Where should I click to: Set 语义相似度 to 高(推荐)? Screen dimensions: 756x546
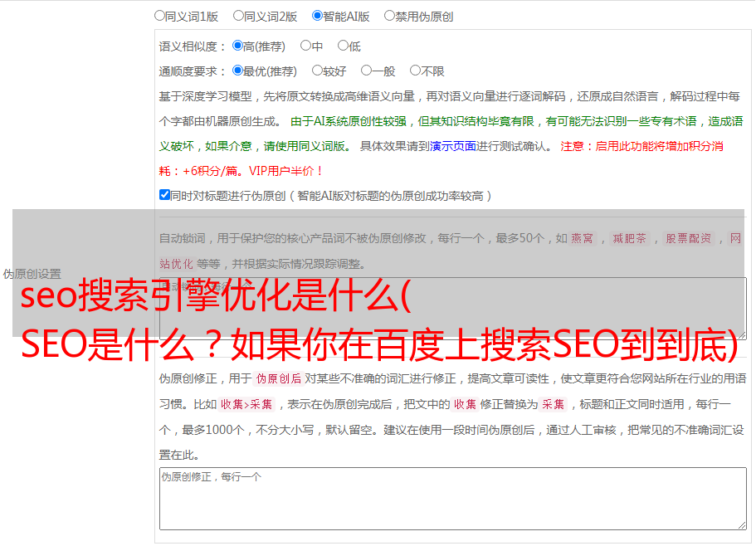pyautogui.click(x=237, y=46)
